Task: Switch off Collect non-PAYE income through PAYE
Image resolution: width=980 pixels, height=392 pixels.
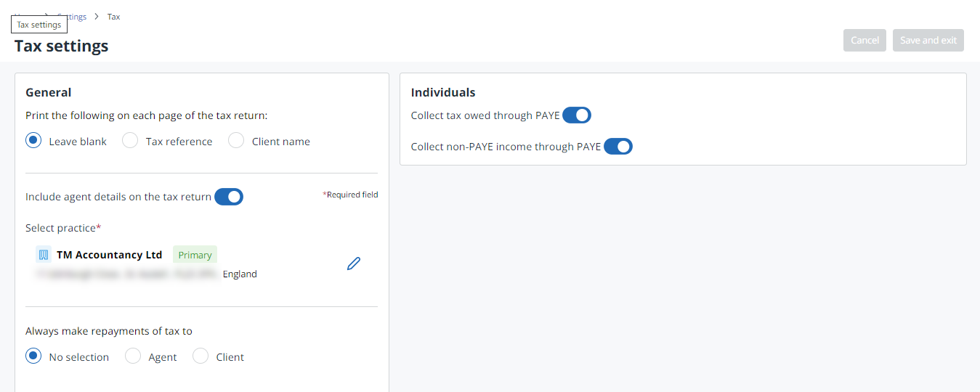Action: 618,147
